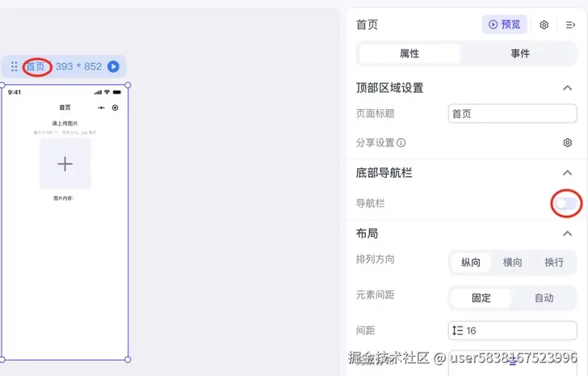Open page settings gear icon in panel header

544,25
